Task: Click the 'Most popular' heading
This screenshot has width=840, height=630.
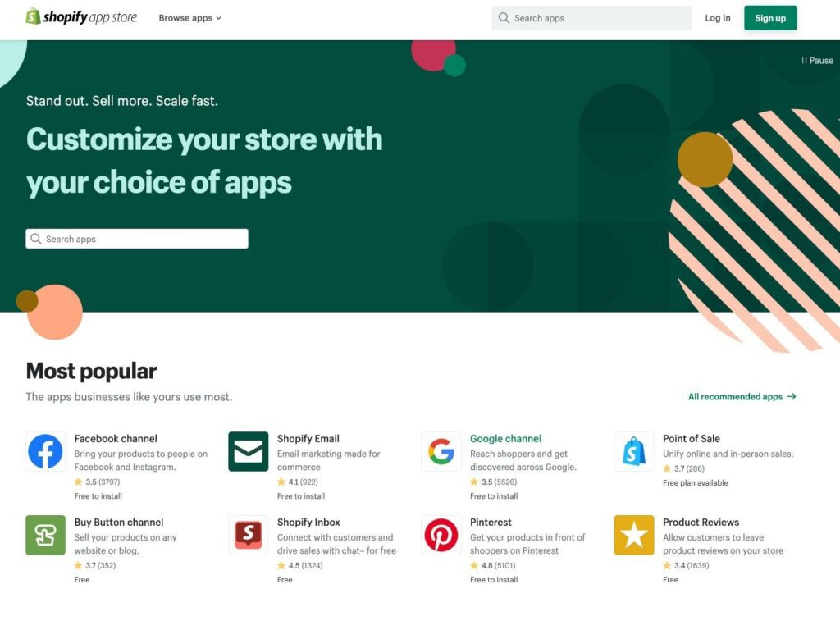Action: (x=91, y=371)
